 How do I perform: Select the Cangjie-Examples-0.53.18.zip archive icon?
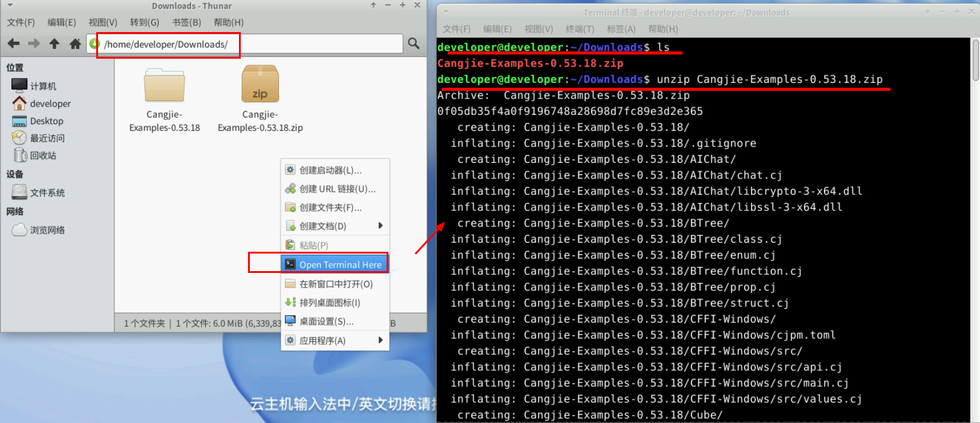260,84
